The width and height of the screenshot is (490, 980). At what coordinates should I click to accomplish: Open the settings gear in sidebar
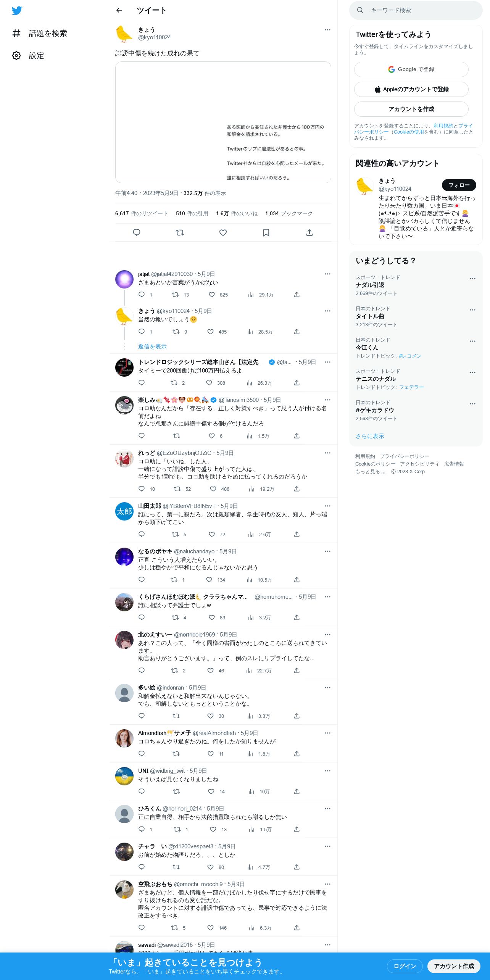16,55
